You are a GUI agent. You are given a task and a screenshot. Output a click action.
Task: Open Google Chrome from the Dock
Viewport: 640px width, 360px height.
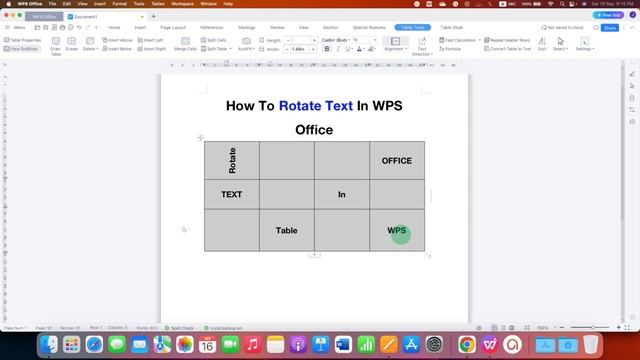click(x=467, y=344)
